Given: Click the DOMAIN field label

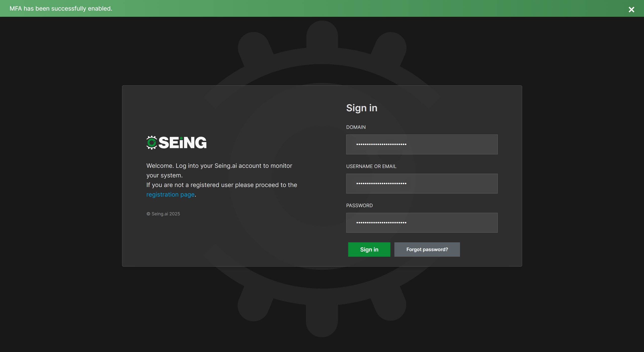Looking at the screenshot, I should tap(356, 127).
